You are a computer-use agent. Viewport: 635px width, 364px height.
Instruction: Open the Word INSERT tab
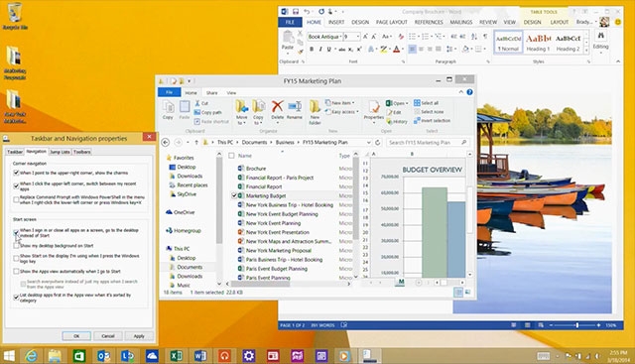pos(336,22)
